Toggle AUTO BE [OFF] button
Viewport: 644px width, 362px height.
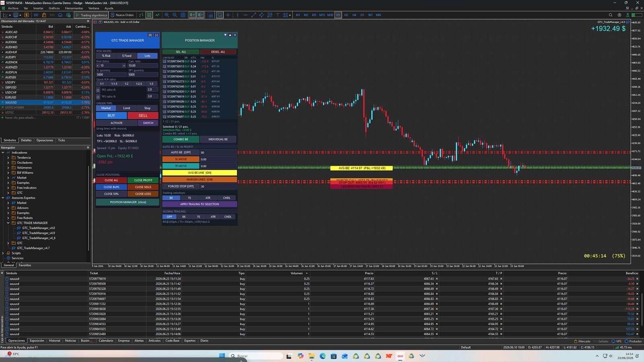pyautogui.click(x=181, y=152)
